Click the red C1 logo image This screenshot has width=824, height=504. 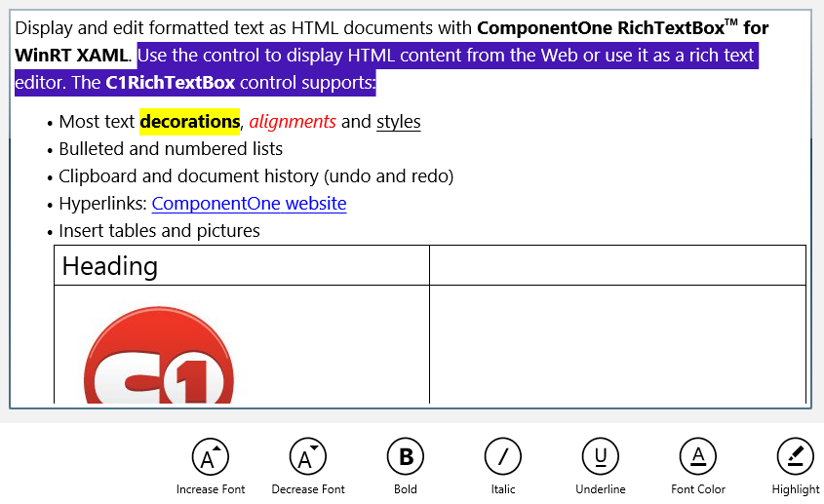tap(159, 355)
